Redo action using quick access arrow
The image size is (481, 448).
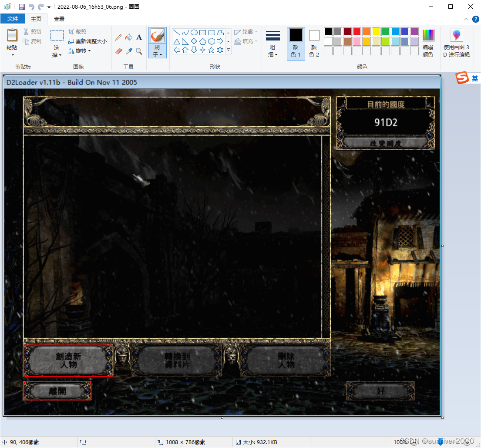pos(40,7)
